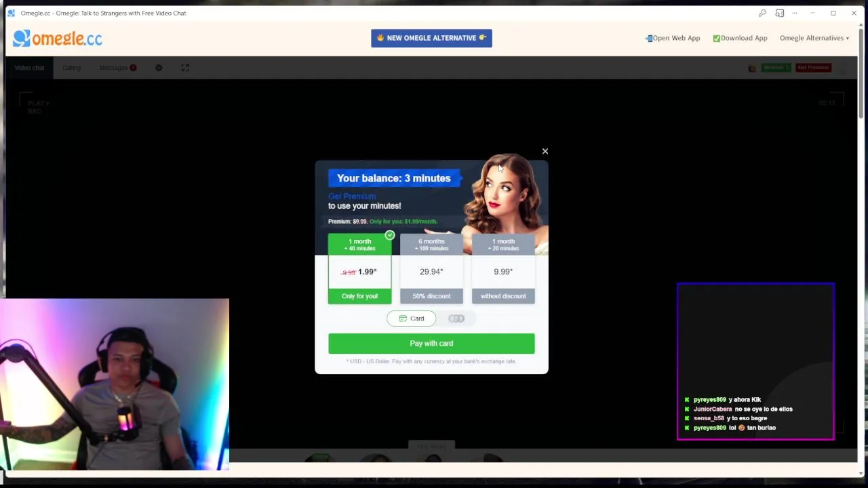Click green Minutes balance button in toolbar
The image size is (868, 488).
[x=776, y=68]
